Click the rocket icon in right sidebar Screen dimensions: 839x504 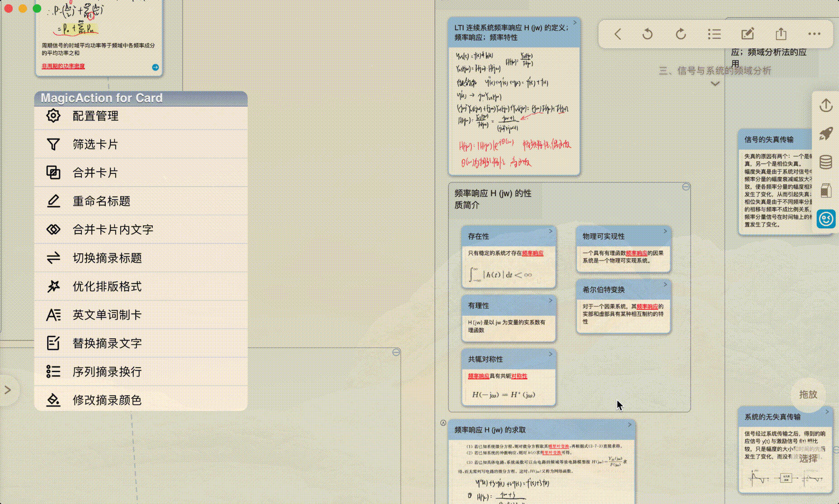point(826,134)
